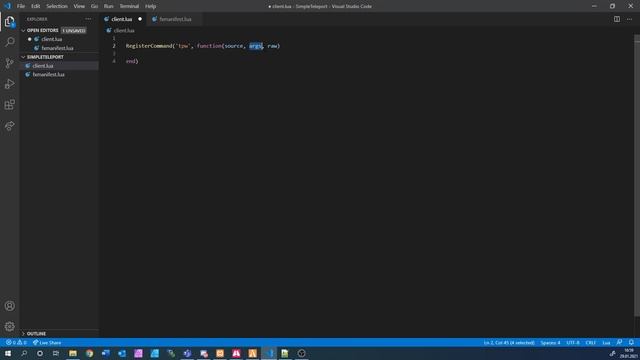The image size is (640, 360).
Task: Open the Selection menu
Action: point(57,6)
